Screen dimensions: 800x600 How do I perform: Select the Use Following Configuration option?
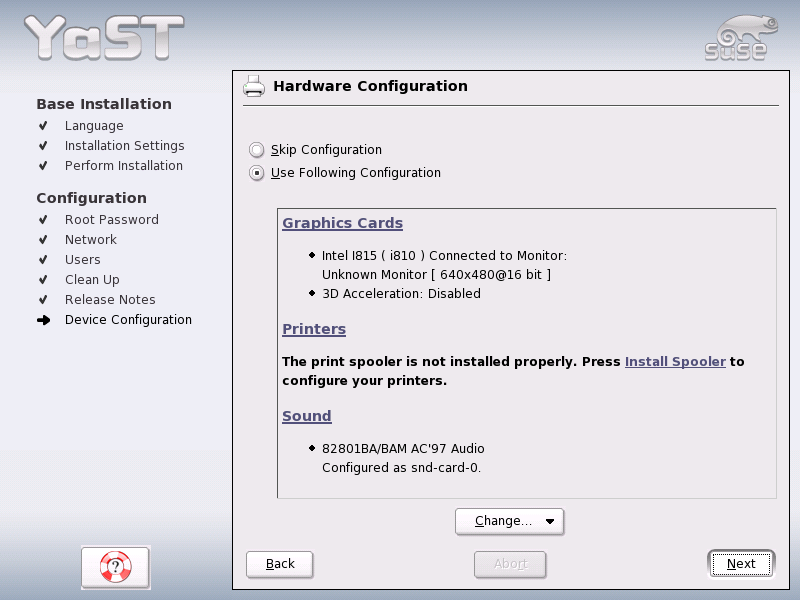click(257, 173)
